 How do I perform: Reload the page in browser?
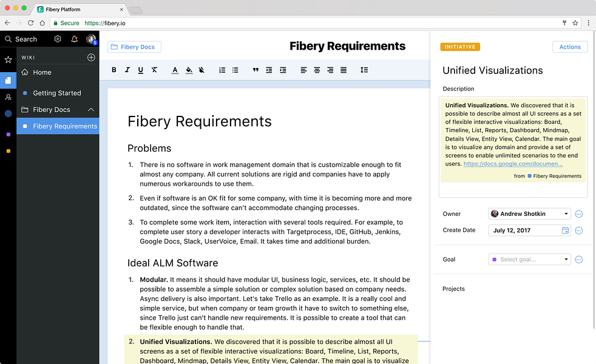[x=31, y=23]
